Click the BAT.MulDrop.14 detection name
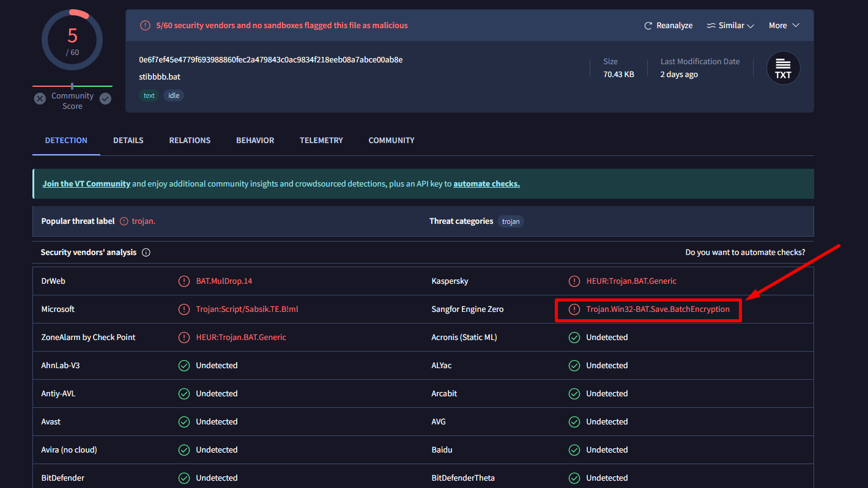The image size is (868, 488). 224,281
